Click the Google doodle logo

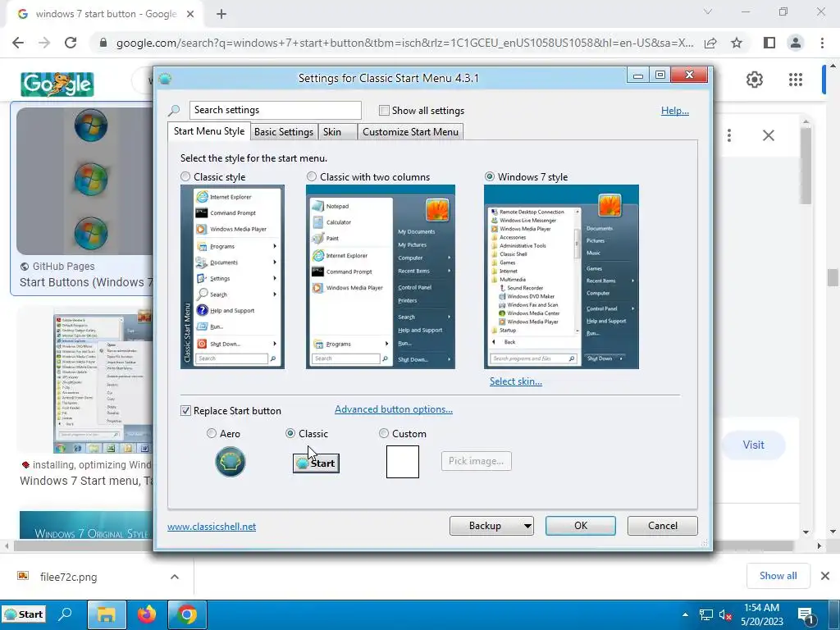click(x=57, y=84)
